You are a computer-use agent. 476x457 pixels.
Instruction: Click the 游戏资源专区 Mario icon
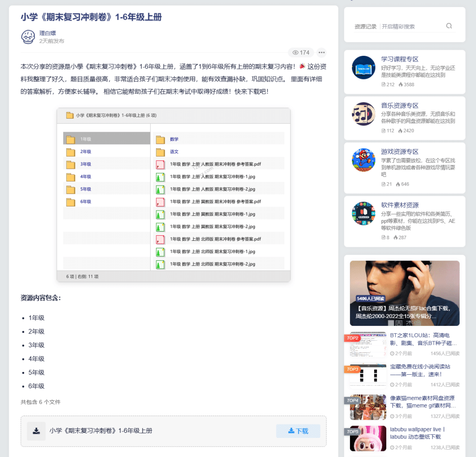point(364,160)
